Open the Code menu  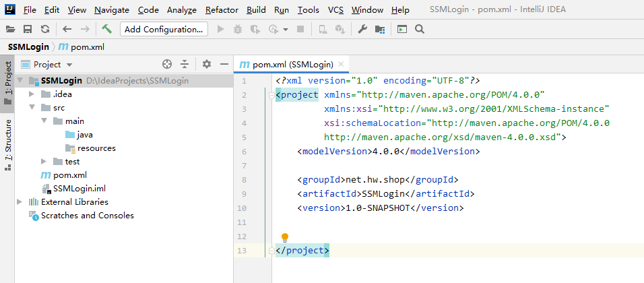pos(149,10)
